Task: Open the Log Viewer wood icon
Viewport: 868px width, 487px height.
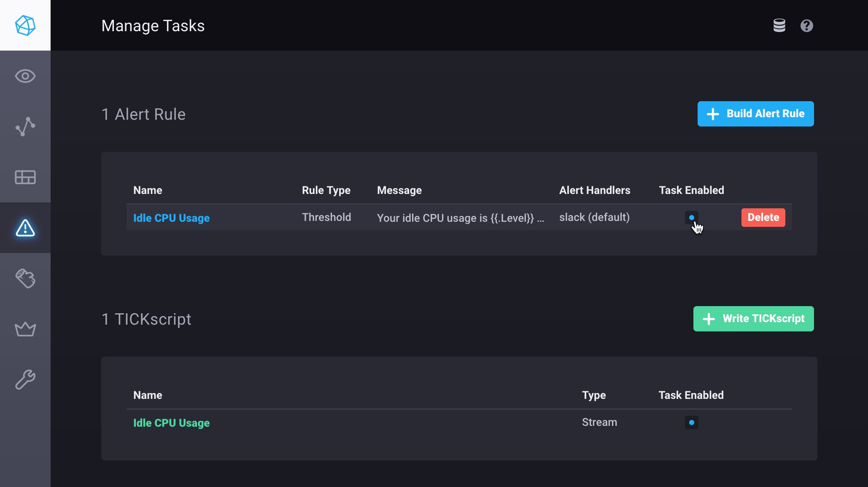Action: pos(25,278)
